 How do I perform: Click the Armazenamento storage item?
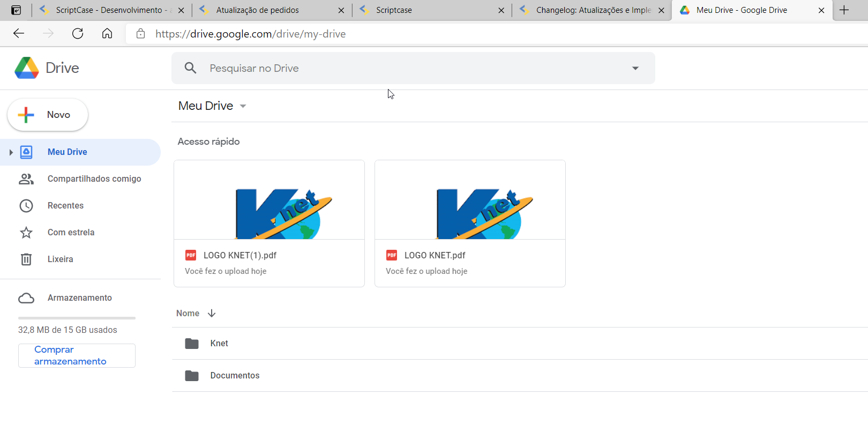pyautogui.click(x=80, y=298)
